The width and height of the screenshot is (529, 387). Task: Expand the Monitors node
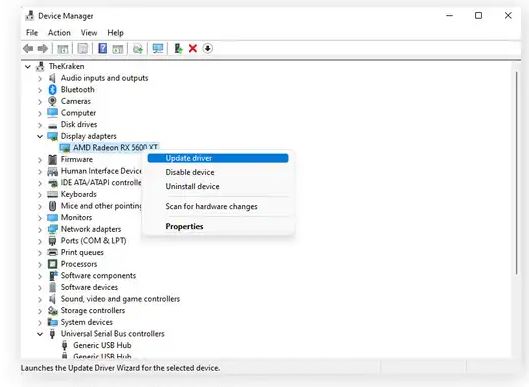pos(40,218)
